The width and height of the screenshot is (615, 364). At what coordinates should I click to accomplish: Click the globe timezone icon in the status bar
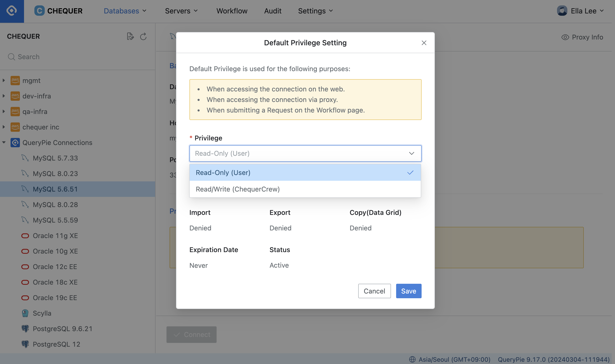[412, 359]
